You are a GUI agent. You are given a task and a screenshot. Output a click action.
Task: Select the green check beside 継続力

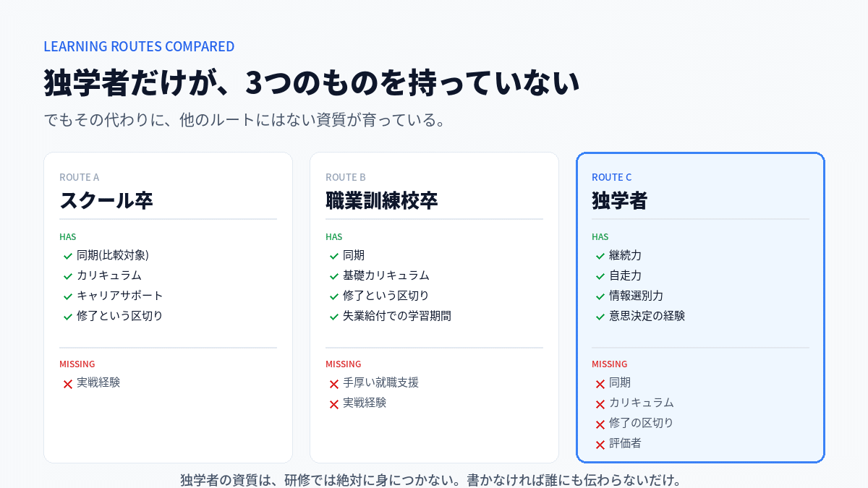click(x=600, y=256)
